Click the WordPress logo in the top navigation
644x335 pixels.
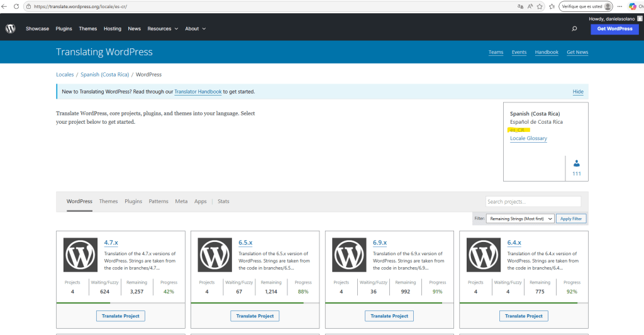point(11,28)
